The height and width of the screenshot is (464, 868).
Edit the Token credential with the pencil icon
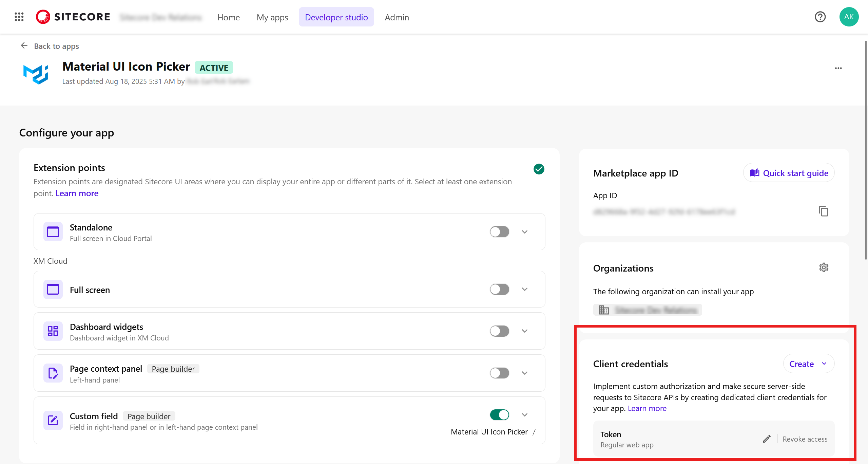click(766, 439)
